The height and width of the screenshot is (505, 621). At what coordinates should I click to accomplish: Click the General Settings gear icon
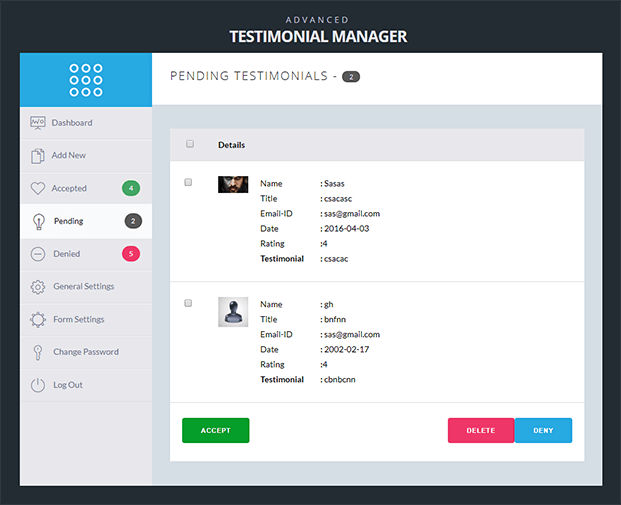(38, 287)
